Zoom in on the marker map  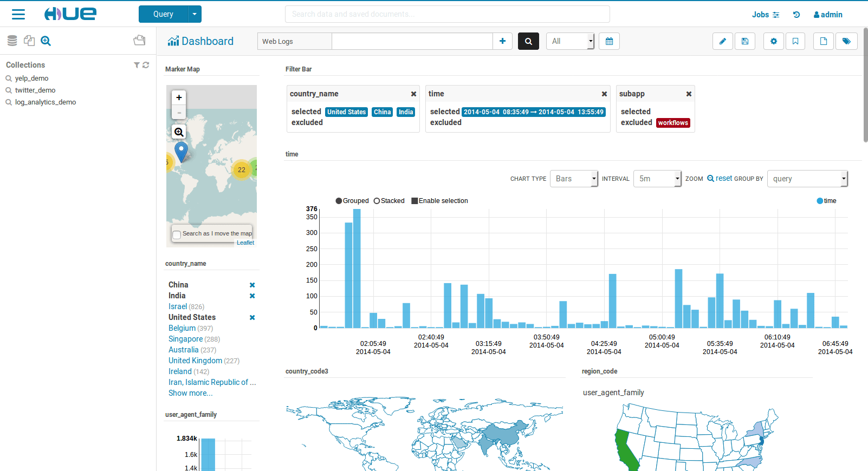coord(179,97)
